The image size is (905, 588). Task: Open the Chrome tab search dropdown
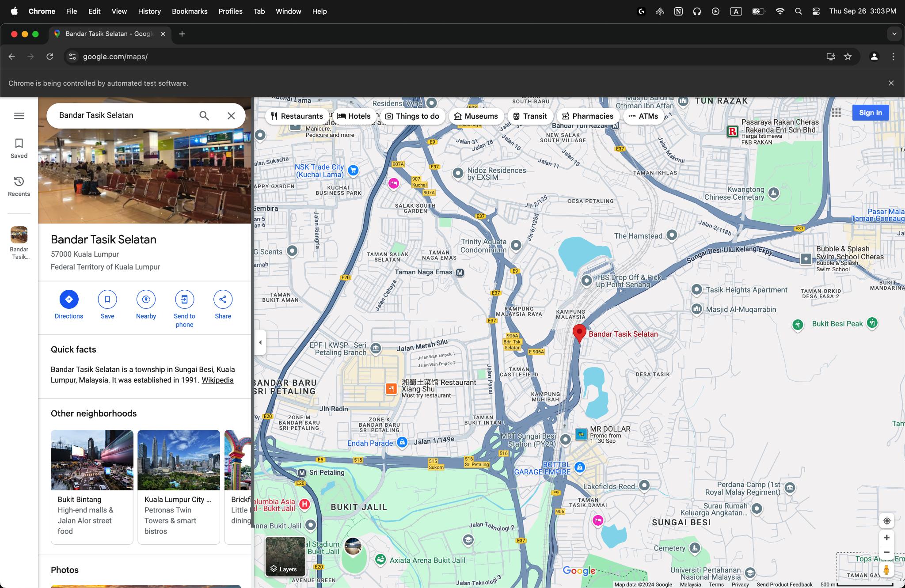tap(894, 34)
